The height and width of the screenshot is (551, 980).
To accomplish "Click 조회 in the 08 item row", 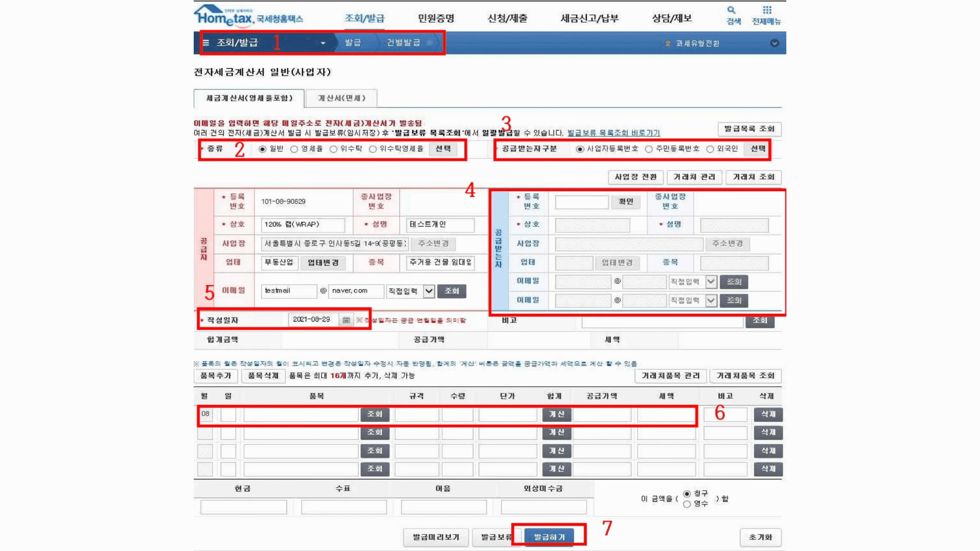I will [375, 415].
